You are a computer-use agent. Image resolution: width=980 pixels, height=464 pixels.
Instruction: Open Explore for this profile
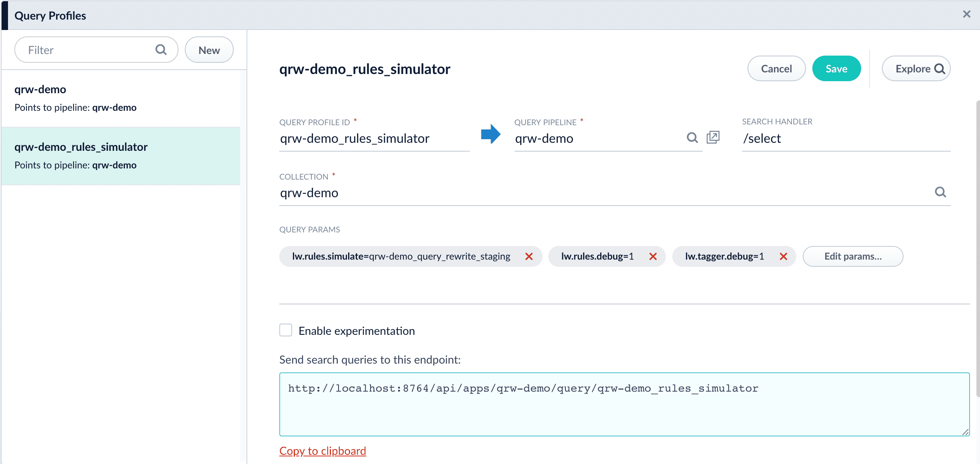[916, 69]
